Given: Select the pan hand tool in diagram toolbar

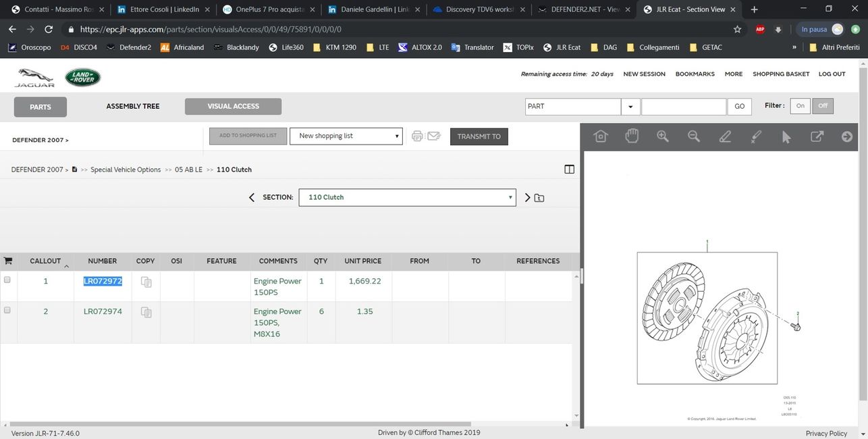Looking at the screenshot, I should point(632,136).
